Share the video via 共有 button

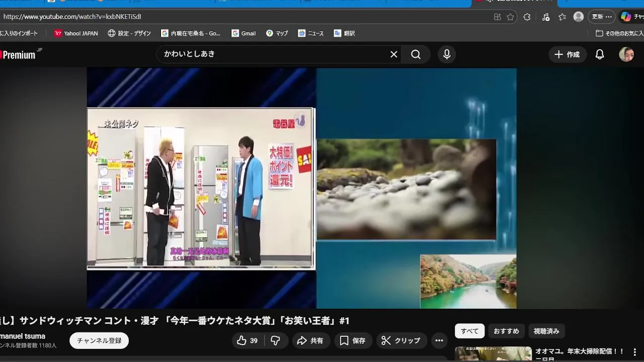click(x=310, y=340)
